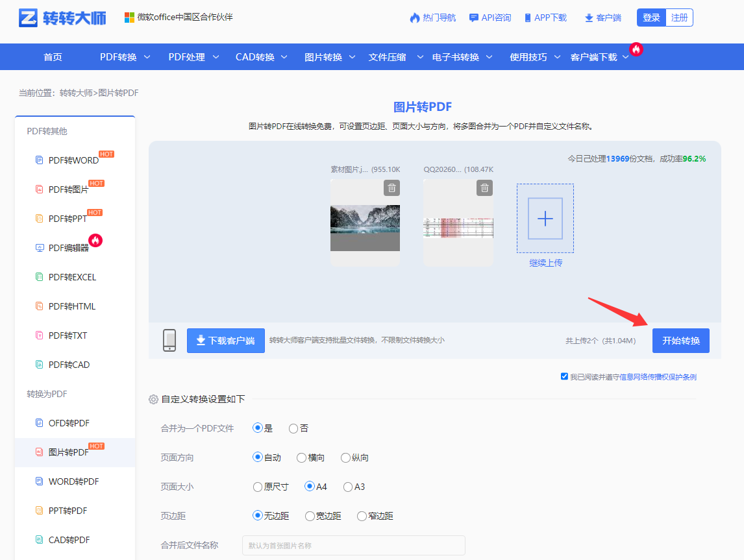The height and width of the screenshot is (560, 744).
Task: Delete the 素材图片 file using trash icon
Action: click(391, 188)
